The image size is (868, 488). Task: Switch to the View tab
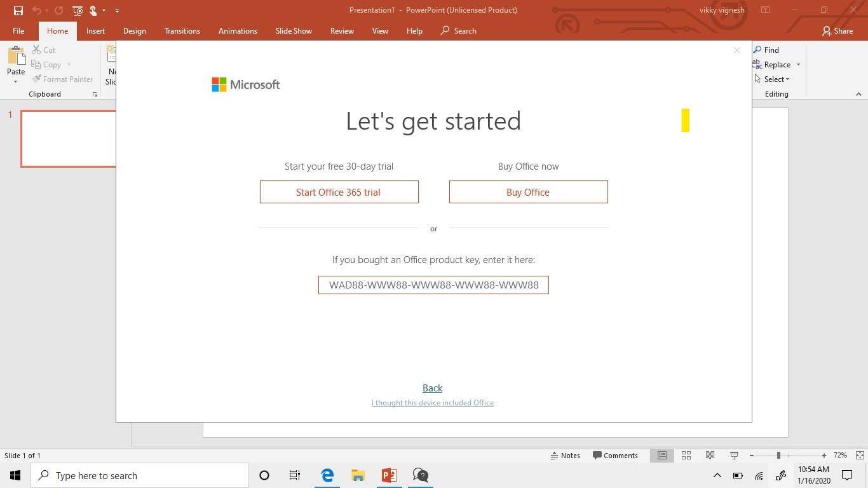(380, 30)
